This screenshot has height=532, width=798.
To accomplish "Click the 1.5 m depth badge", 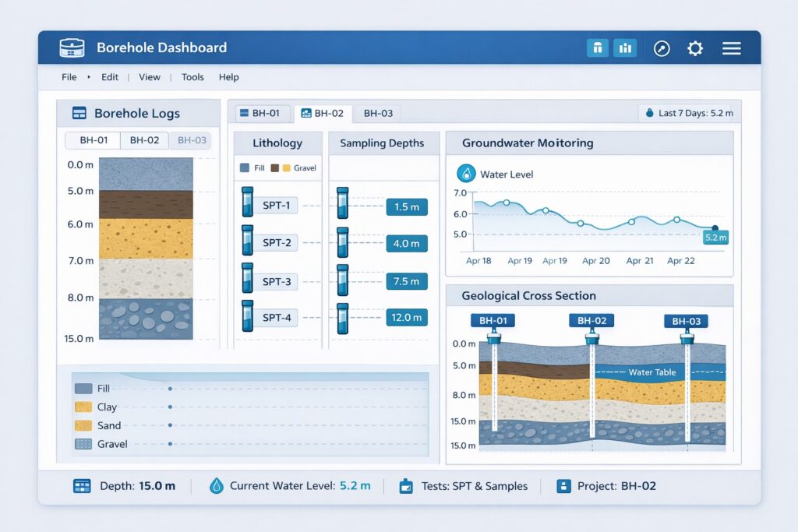I will (x=407, y=207).
